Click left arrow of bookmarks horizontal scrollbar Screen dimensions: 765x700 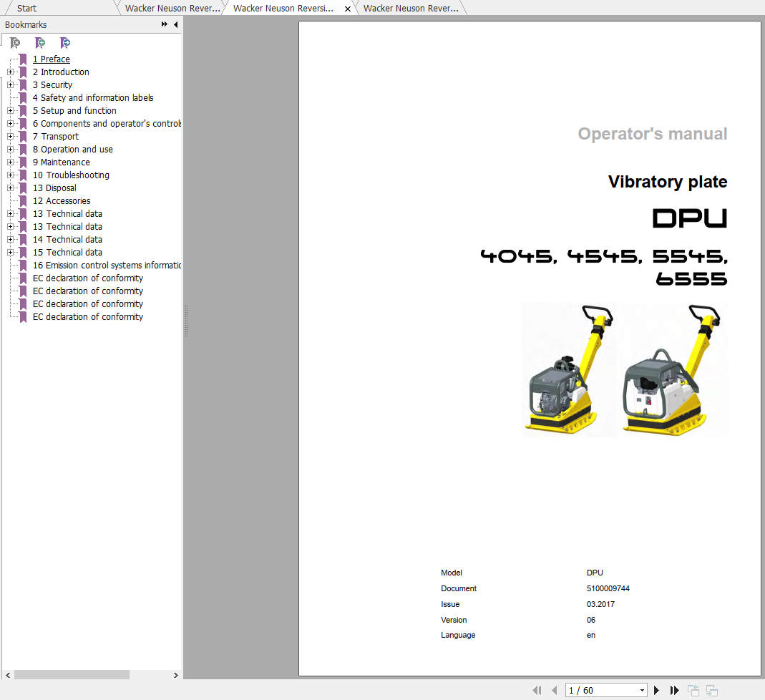[8, 675]
